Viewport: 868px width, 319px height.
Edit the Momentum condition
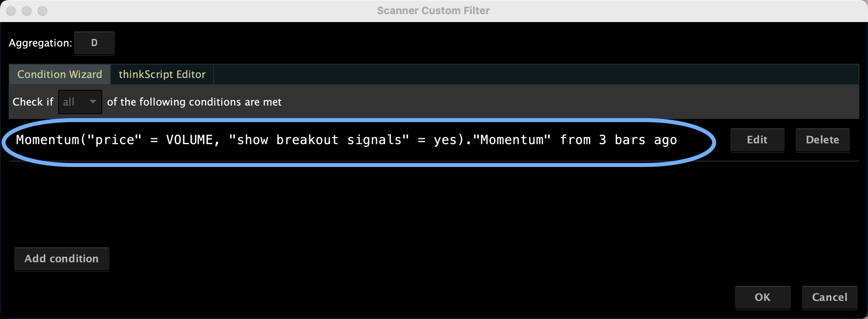(x=757, y=140)
